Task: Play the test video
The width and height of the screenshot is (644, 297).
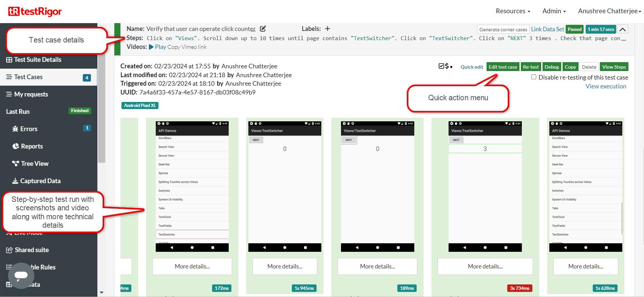Action: point(157,47)
